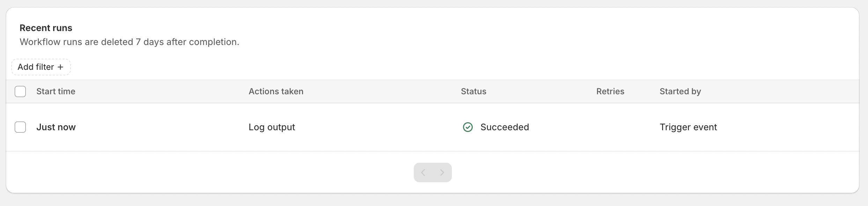The image size is (868, 206).
Task: Click the pagination control group background
Action: [x=433, y=172]
